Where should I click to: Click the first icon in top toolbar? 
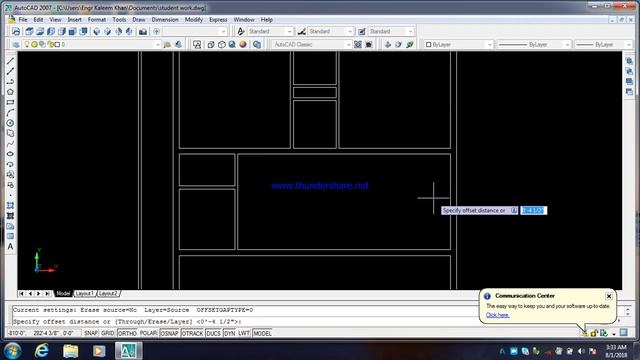point(16,31)
